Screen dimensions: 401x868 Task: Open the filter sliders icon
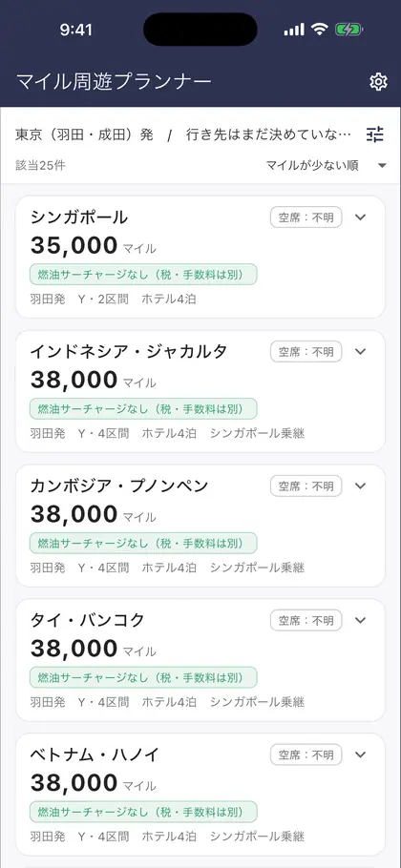pyautogui.click(x=375, y=134)
